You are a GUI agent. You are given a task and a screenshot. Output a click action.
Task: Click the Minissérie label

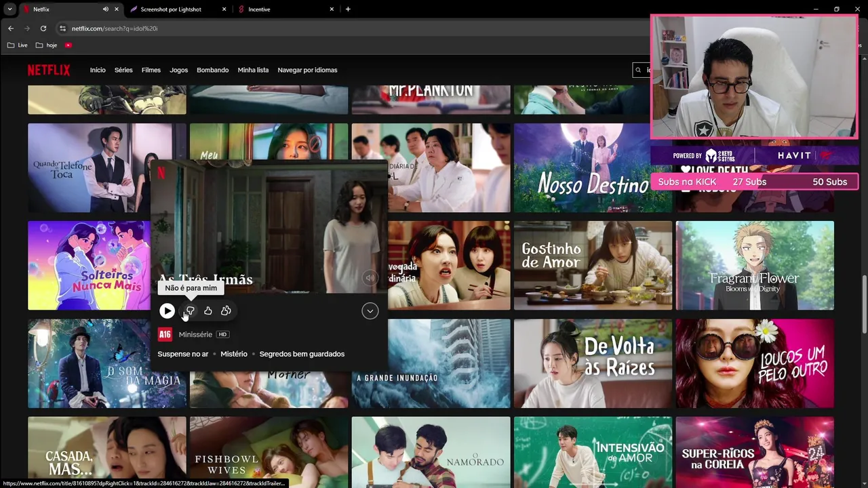point(195,335)
